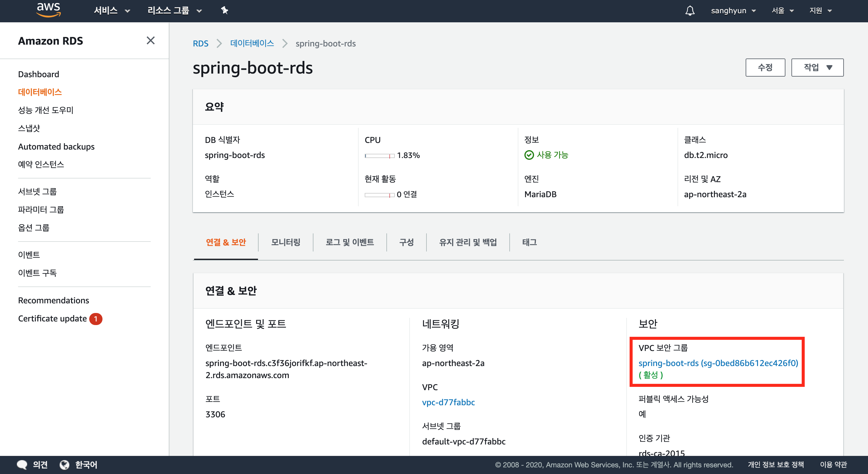The height and width of the screenshot is (474, 868).
Task: Select 스냅샷 in the sidebar
Action: pos(29,128)
